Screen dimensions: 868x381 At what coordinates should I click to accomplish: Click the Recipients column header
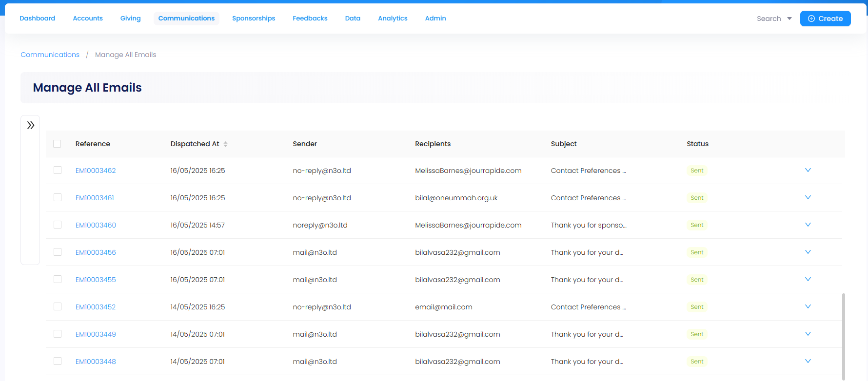[433, 144]
